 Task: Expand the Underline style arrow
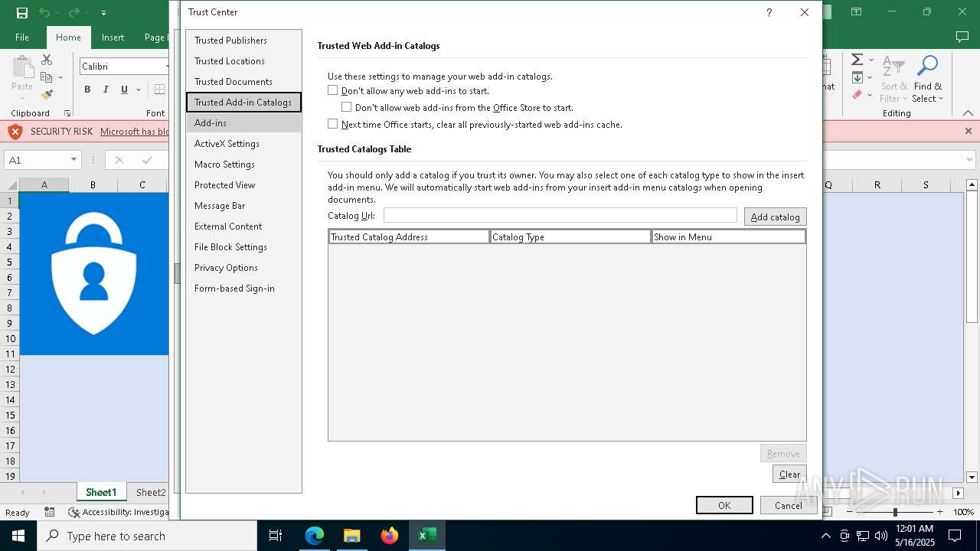pyautogui.click(x=139, y=90)
